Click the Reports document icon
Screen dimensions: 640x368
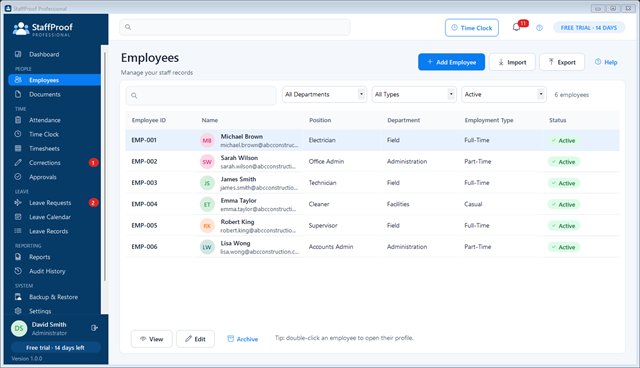tap(18, 257)
